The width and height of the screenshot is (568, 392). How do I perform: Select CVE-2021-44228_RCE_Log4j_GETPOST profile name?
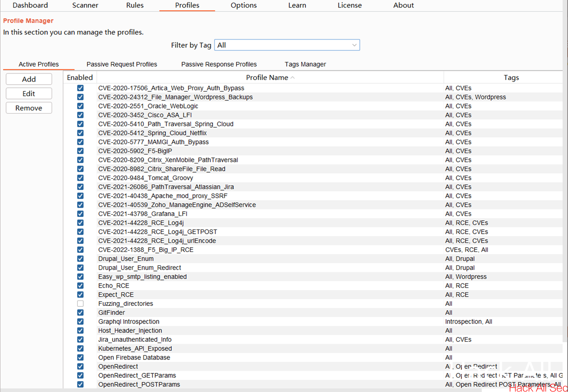point(158,232)
